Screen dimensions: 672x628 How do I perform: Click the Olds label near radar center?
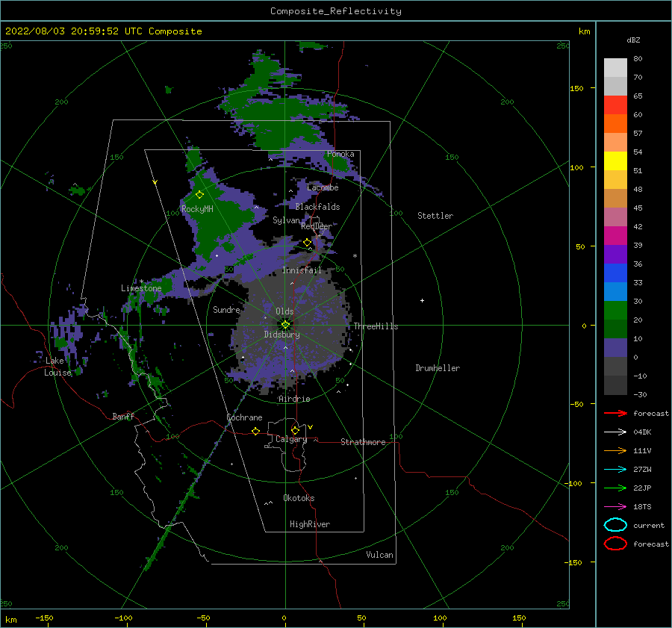[284, 311]
